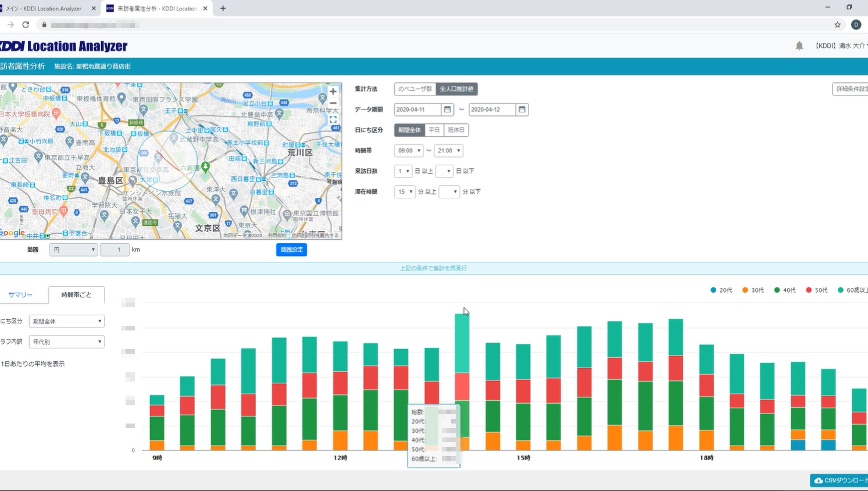Click the 15時 axis label
868x491 pixels.
click(x=523, y=458)
